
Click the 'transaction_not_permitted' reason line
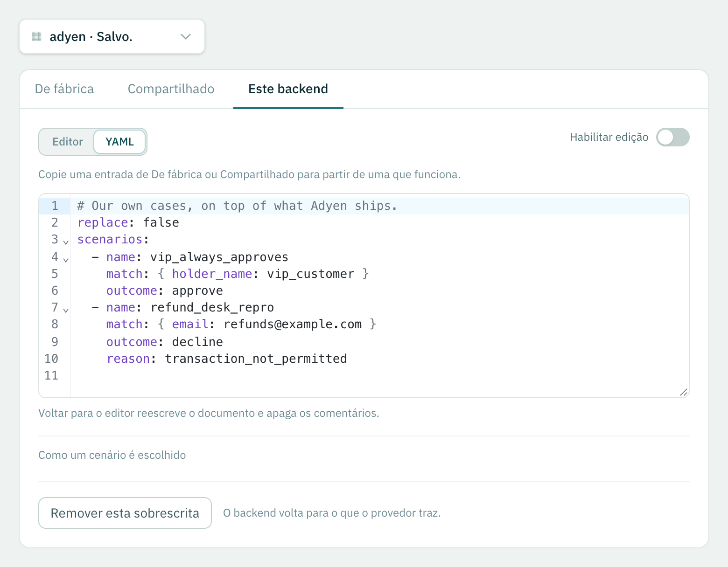(227, 359)
